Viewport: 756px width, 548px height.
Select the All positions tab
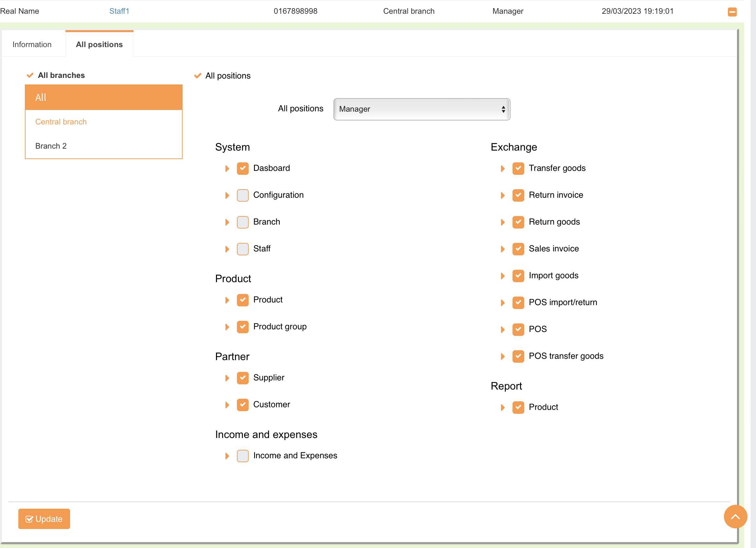point(99,45)
